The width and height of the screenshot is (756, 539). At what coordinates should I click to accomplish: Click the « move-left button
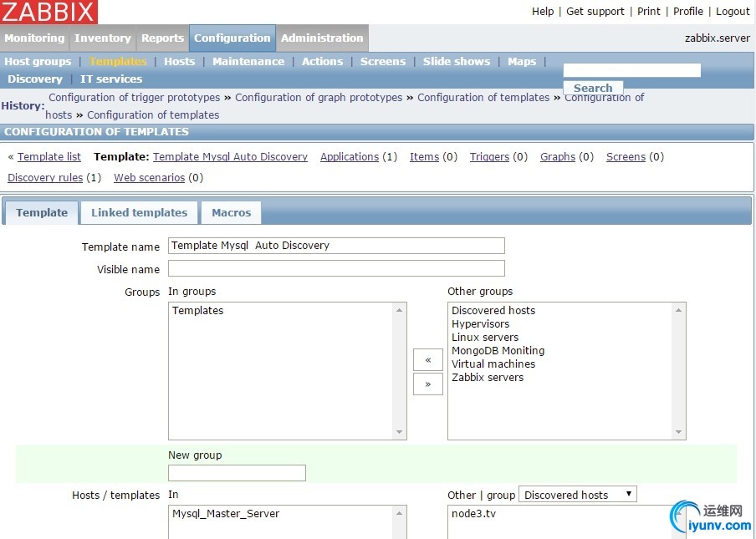[428, 360]
